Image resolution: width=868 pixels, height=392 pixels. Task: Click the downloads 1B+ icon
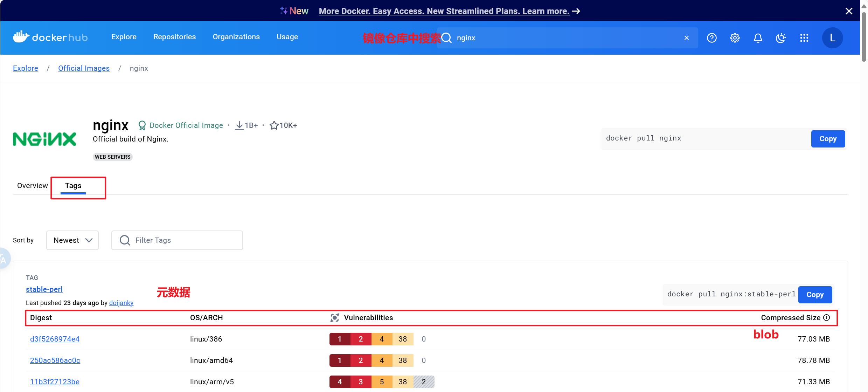[239, 125]
